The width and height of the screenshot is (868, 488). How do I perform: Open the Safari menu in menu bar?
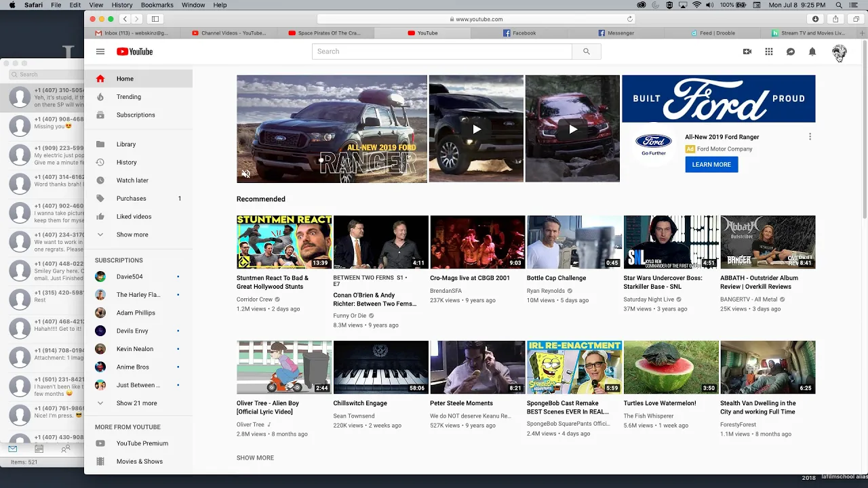[x=33, y=5]
